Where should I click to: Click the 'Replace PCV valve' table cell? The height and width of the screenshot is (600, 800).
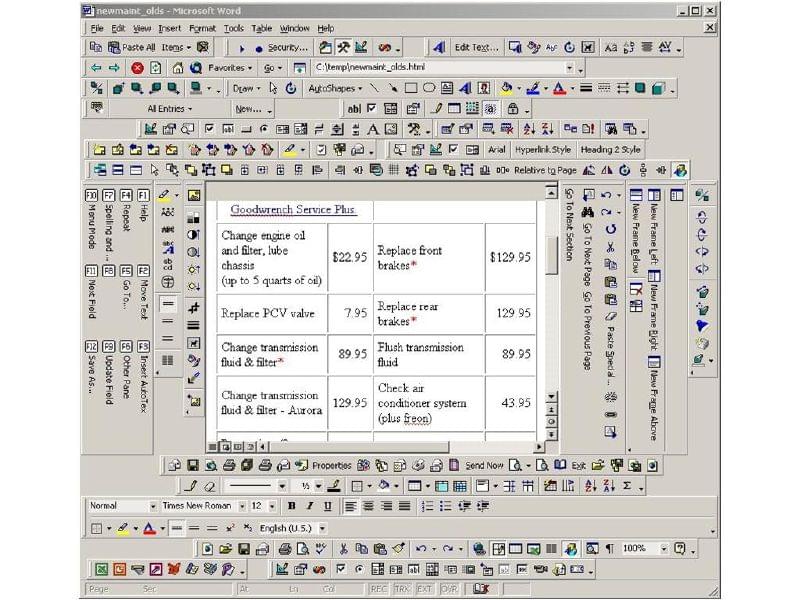(271, 314)
